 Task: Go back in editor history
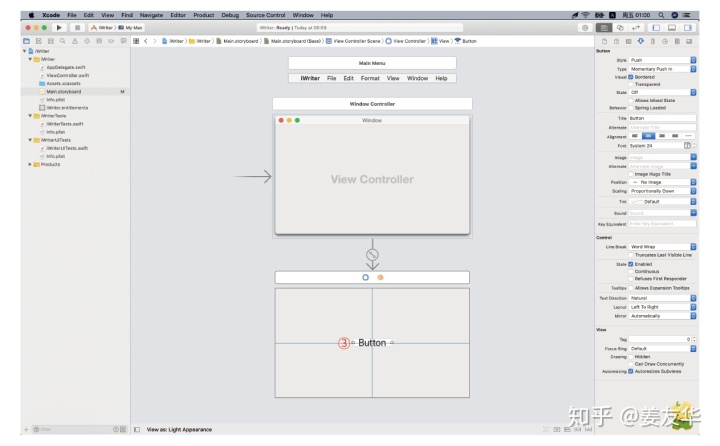pos(146,41)
